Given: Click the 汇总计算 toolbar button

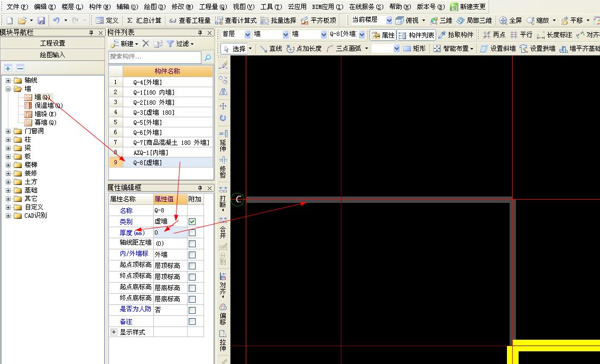Looking at the screenshot, I should (x=144, y=20).
